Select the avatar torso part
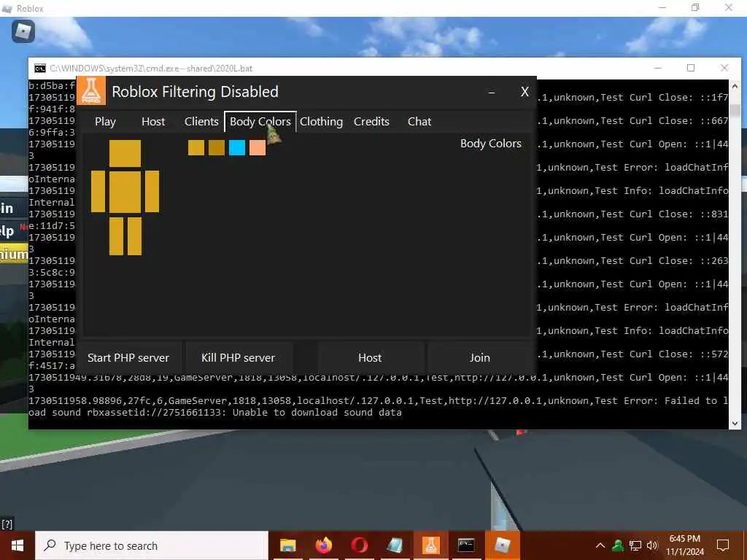The width and height of the screenshot is (747, 560). click(125, 192)
